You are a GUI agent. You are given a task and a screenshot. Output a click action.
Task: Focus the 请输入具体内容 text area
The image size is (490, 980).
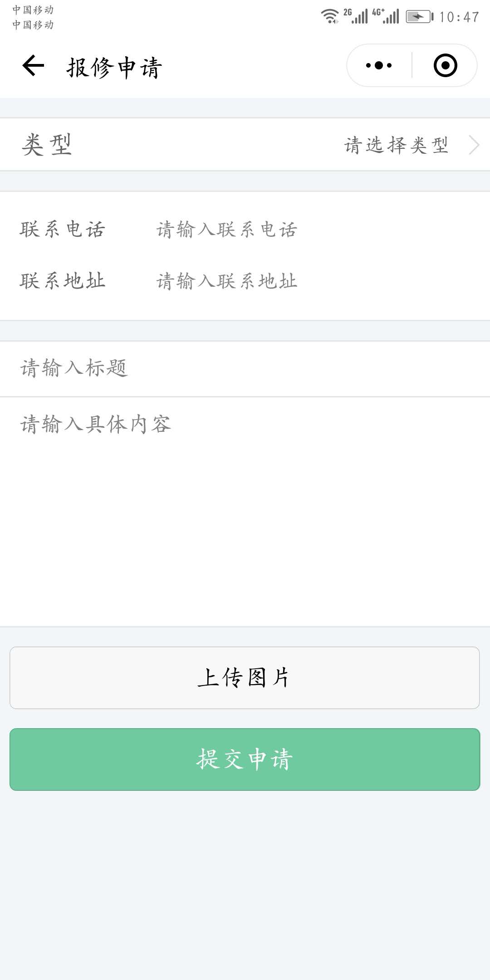point(245,512)
